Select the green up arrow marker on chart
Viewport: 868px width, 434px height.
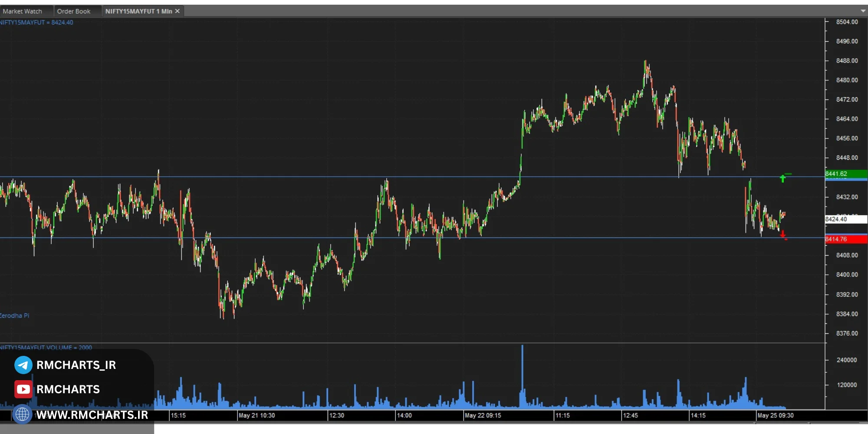point(783,178)
